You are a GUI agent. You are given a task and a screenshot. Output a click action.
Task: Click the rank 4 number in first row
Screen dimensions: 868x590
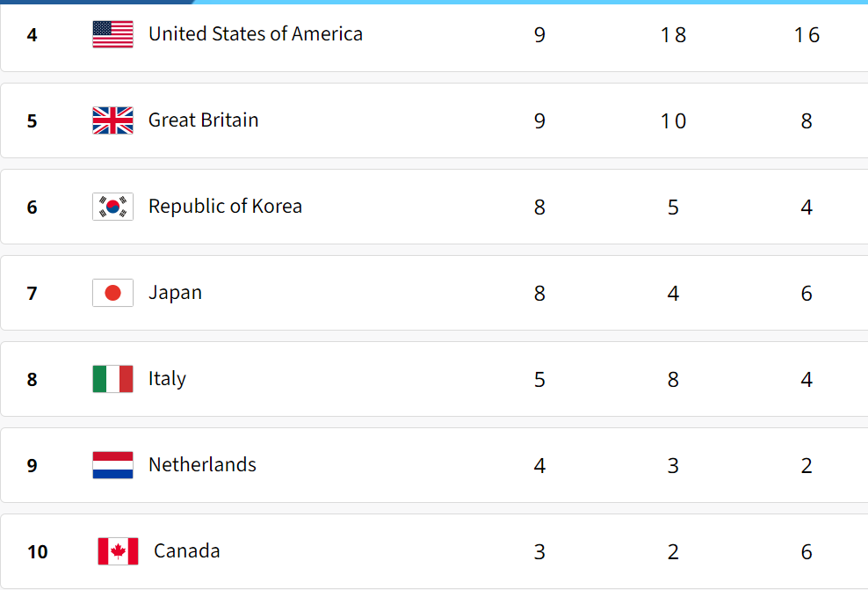pos(33,35)
